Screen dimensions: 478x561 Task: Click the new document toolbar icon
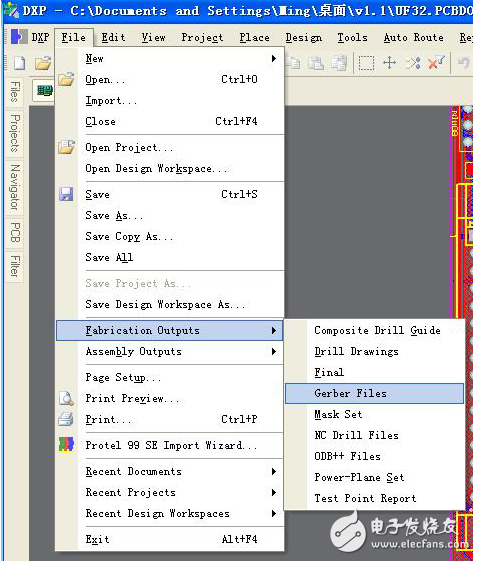pyautogui.click(x=19, y=63)
